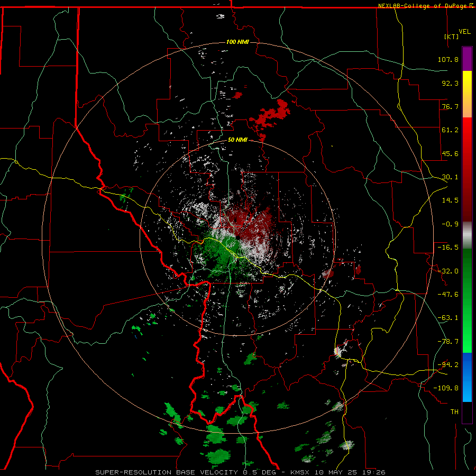Click the -0.9 velocity scale value
This screenshot has width=476, height=476.
pyautogui.click(x=450, y=224)
